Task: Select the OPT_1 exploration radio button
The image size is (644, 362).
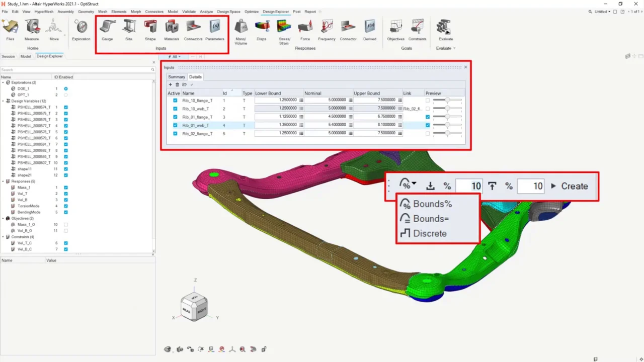Action: 66,95
